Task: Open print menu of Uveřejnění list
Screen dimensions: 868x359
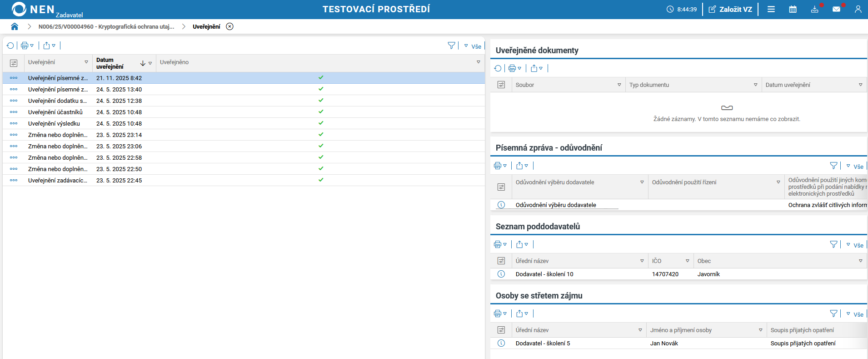Action: [27, 46]
